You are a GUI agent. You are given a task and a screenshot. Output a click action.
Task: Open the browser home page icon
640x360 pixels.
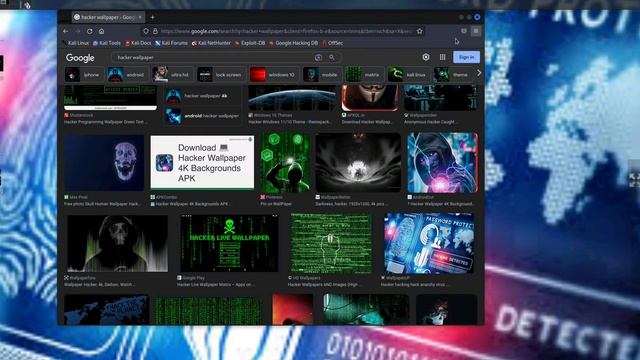pyautogui.click(x=101, y=31)
